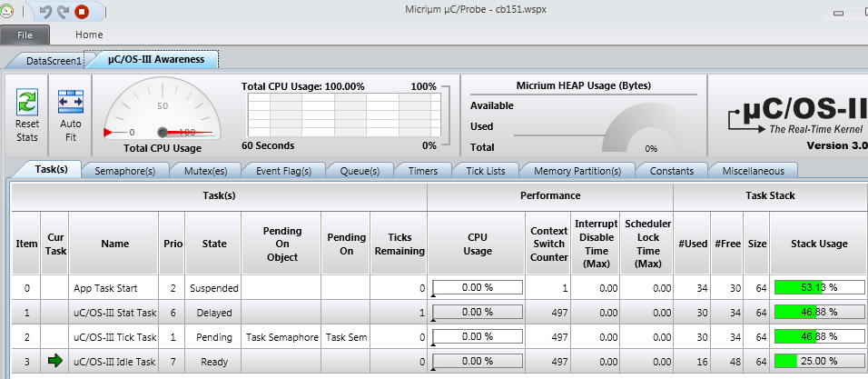Click the red Stop button in quick access toolbar
This screenshot has height=379, width=868.
pos(82,12)
